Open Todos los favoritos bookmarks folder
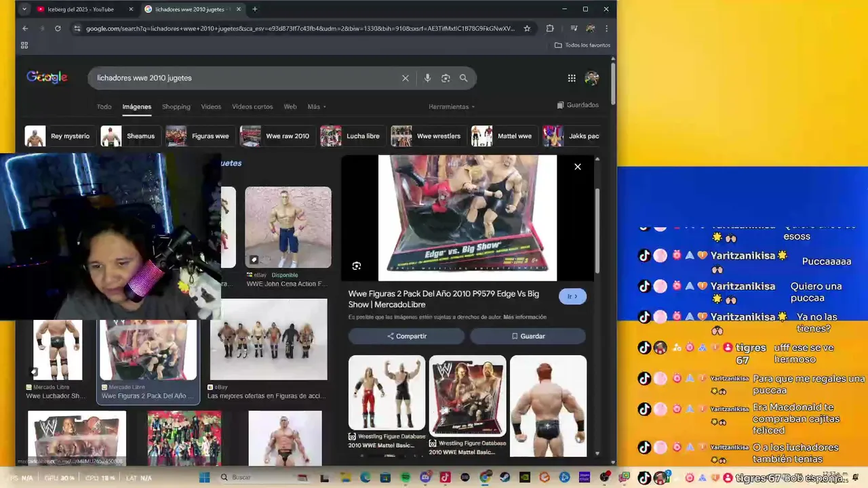The width and height of the screenshot is (868, 488). click(x=583, y=45)
